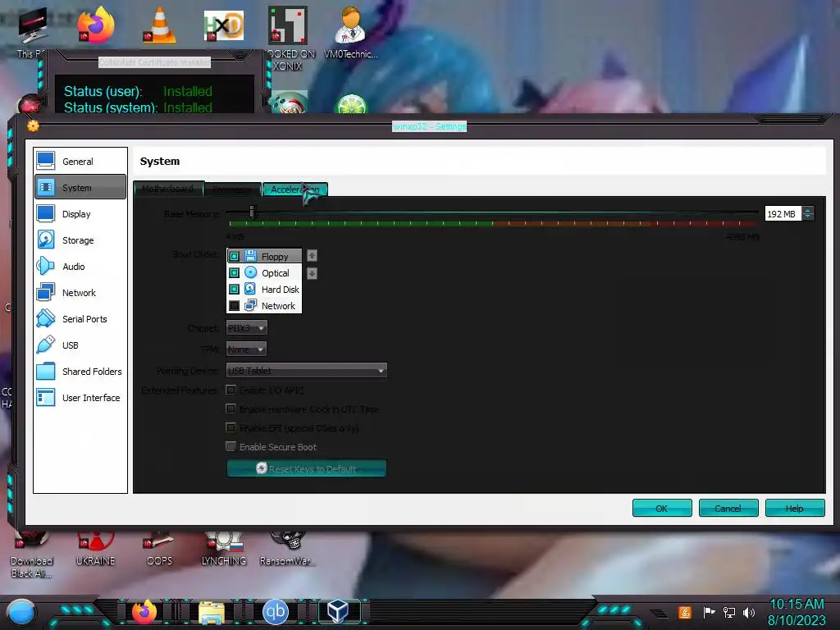The width and height of the screenshot is (840, 630).
Task: Click the Action Center flag tray icon
Action: coord(709,612)
